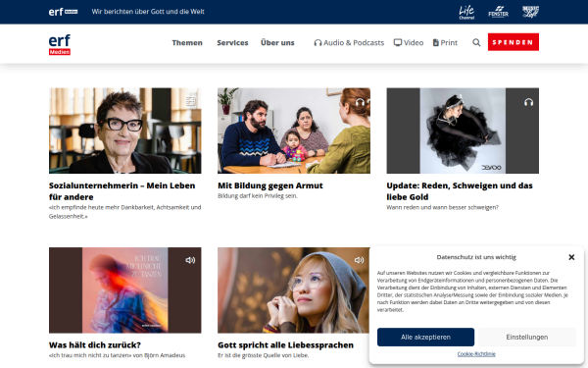Image resolution: width=588 pixels, height=368 pixels.
Task: Click the family at table photo
Action: 294,131
